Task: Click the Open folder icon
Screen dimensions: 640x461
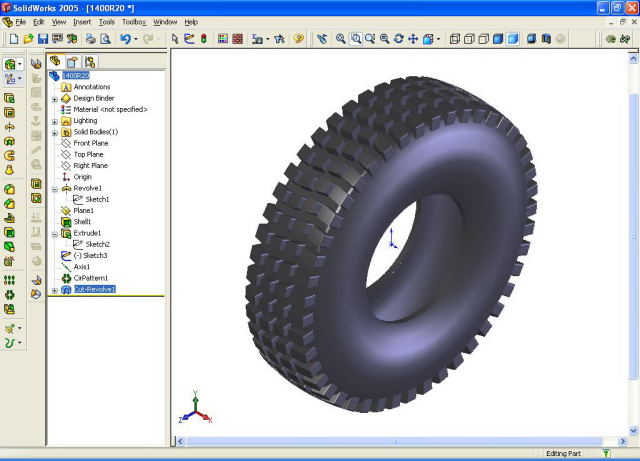Action: tap(27, 39)
